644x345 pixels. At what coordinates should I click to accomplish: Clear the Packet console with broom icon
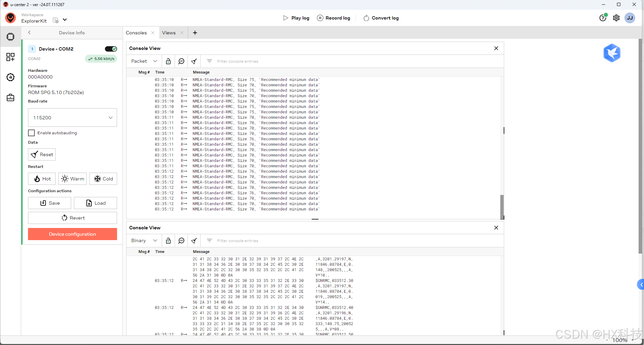tap(194, 61)
